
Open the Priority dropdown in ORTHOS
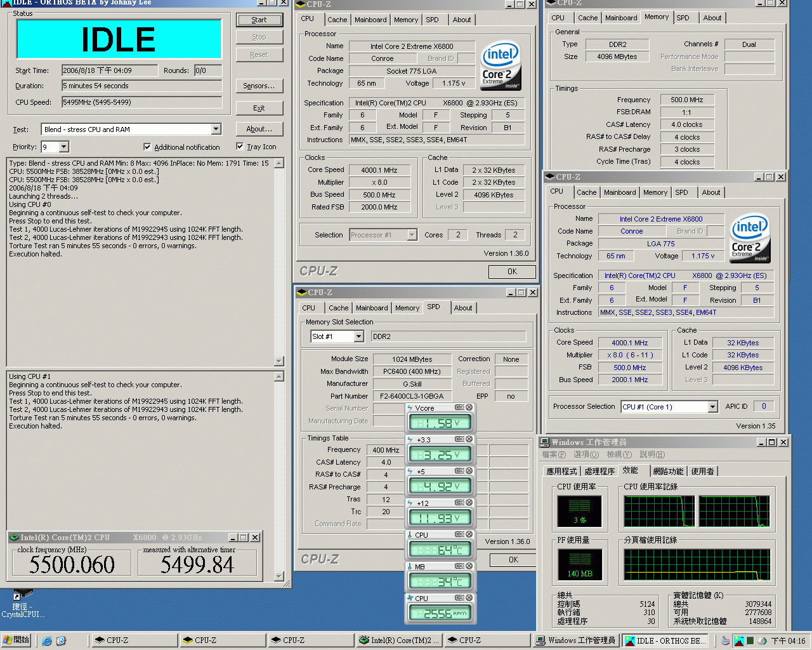pos(63,147)
